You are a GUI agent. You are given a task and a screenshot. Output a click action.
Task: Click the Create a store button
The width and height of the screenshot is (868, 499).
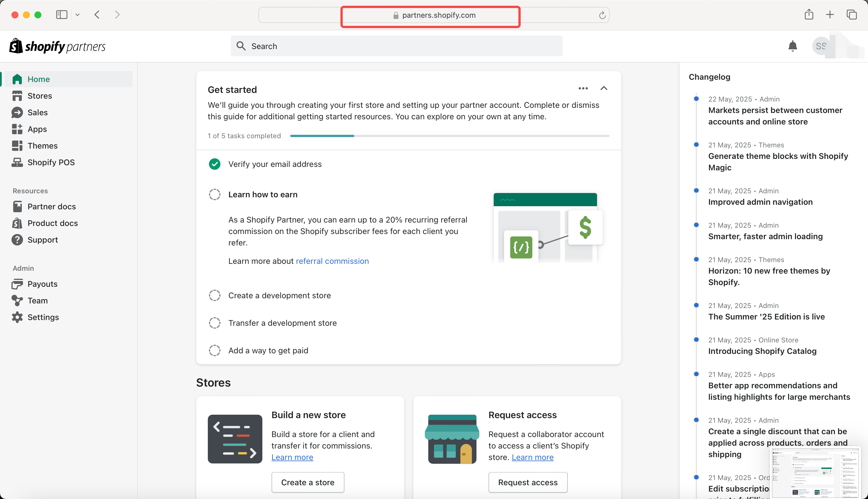308,482
